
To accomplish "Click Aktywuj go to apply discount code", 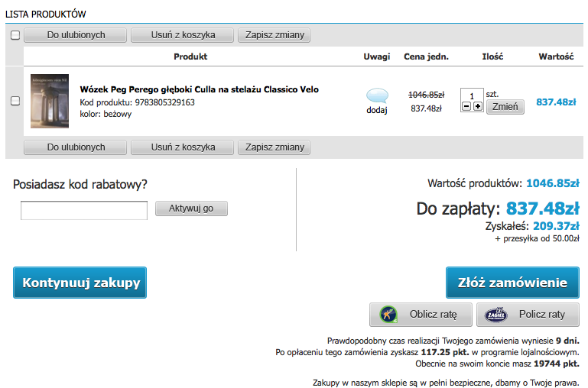I will click(x=191, y=209).
